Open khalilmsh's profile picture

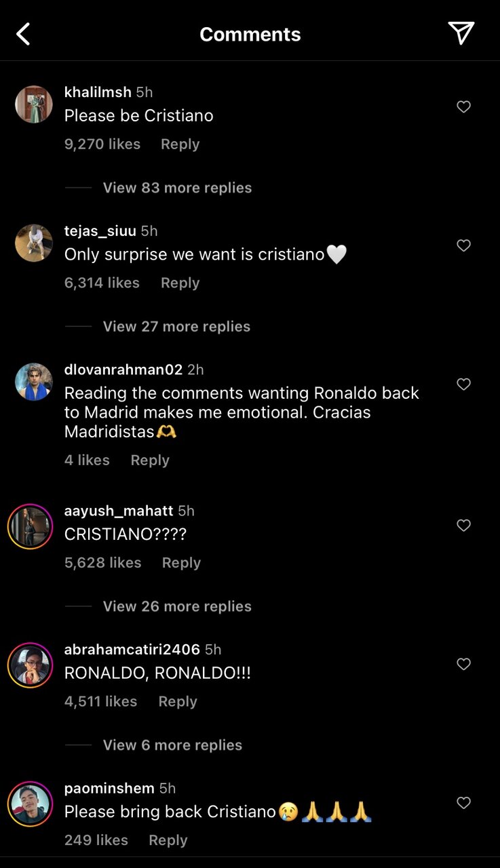pos(34,104)
